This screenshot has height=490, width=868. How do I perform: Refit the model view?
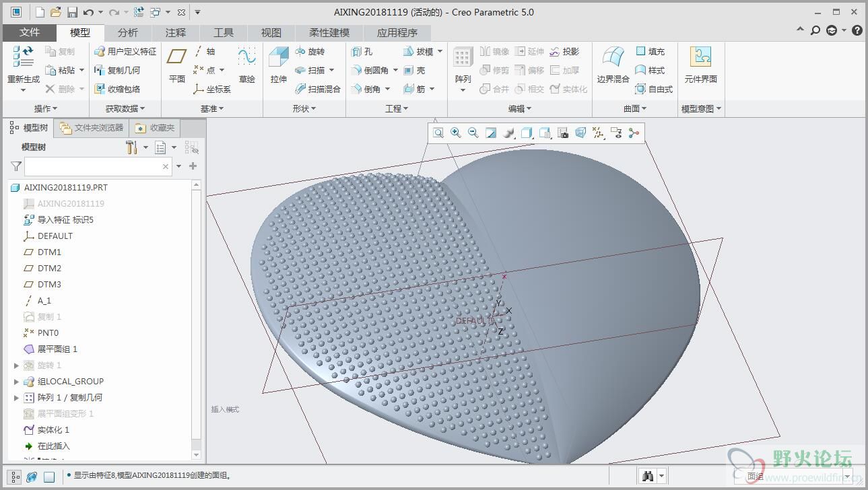[438, 133]
